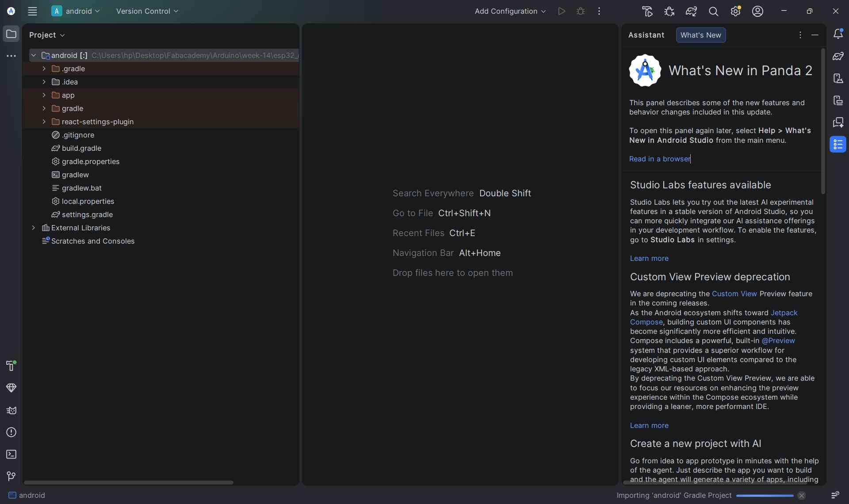Viewport: 849px width, 504px height.
Task: Click Learn more under Studio Labs
Action: pyautogui.click(x=649, y=258)
